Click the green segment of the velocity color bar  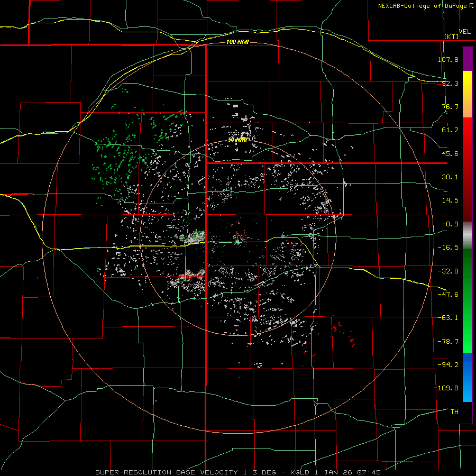(467, 300)
